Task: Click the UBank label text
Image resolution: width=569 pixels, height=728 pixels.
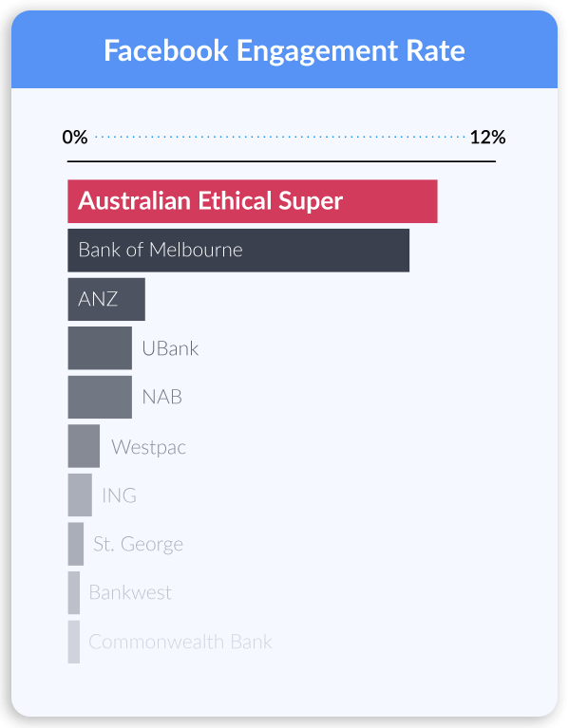Action: pos(170,348)
